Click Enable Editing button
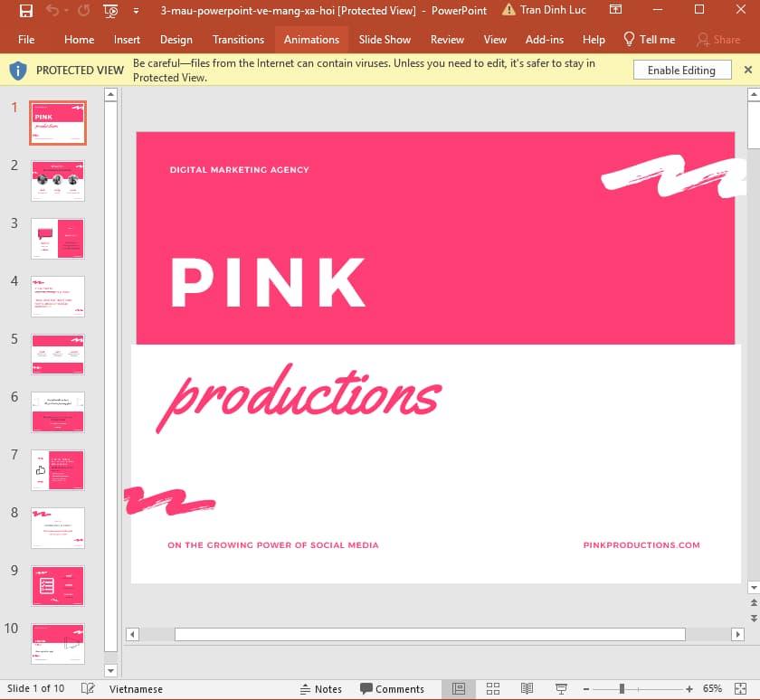Screen dimensions: 760x700 [x=681, y=70]
